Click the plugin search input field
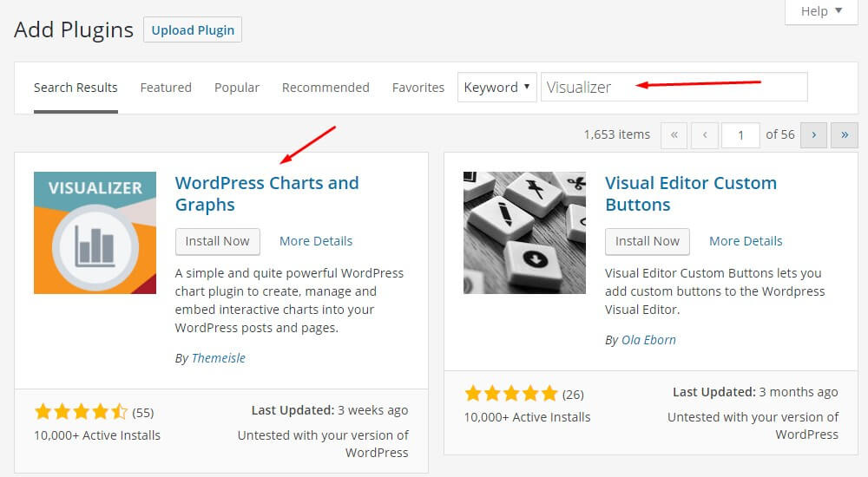868x477 pixels. (x=674, y=87)
